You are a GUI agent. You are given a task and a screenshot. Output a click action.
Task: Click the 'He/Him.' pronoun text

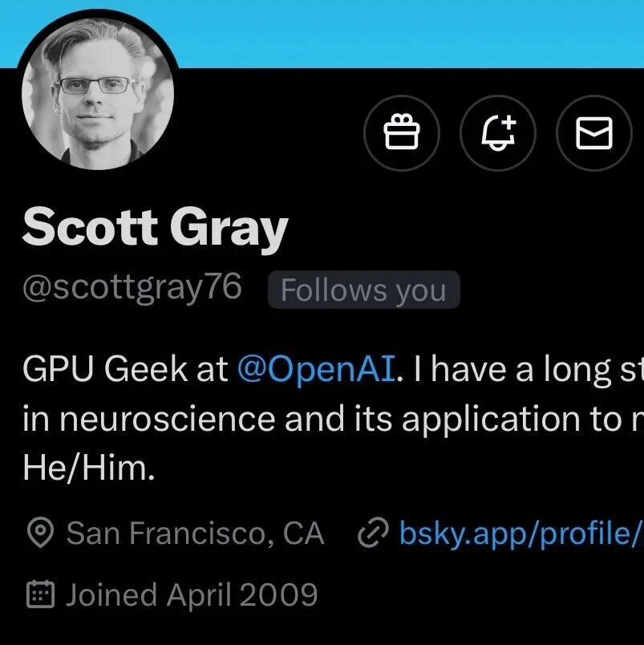(x=88, y=469)
